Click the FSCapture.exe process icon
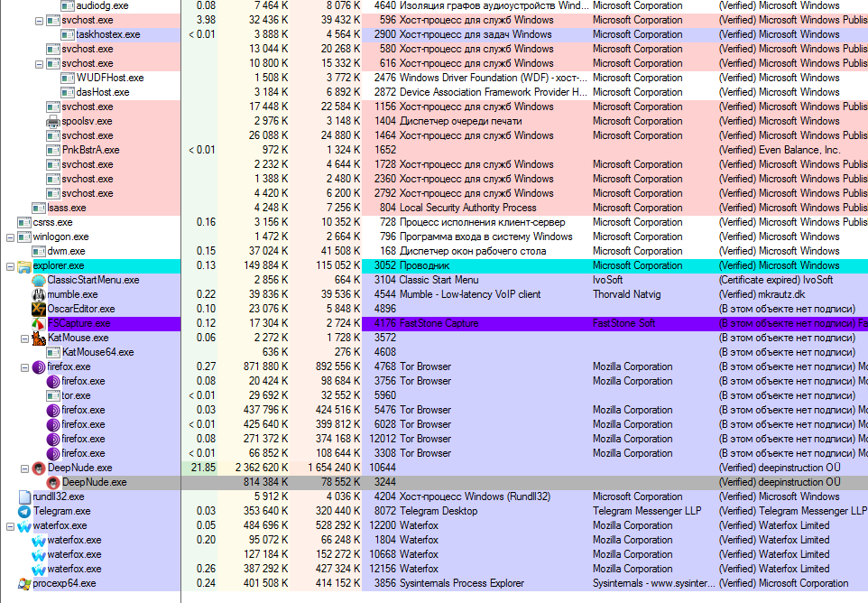This screenshot has height=603, width=868. pos(39,323)
